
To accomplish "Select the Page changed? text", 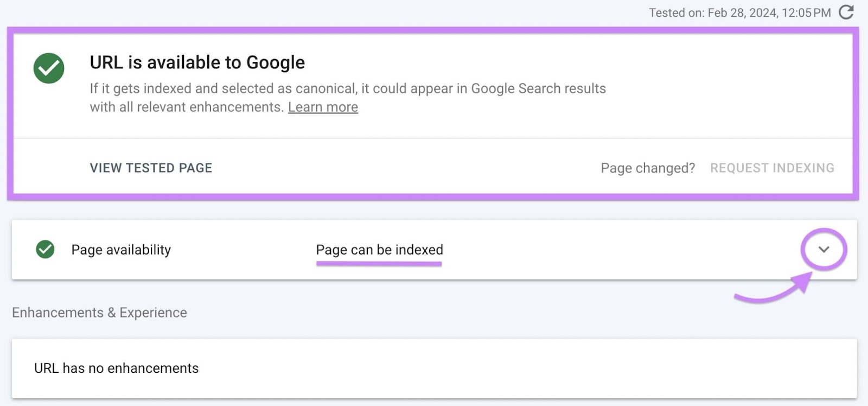I will coord(648,168).
